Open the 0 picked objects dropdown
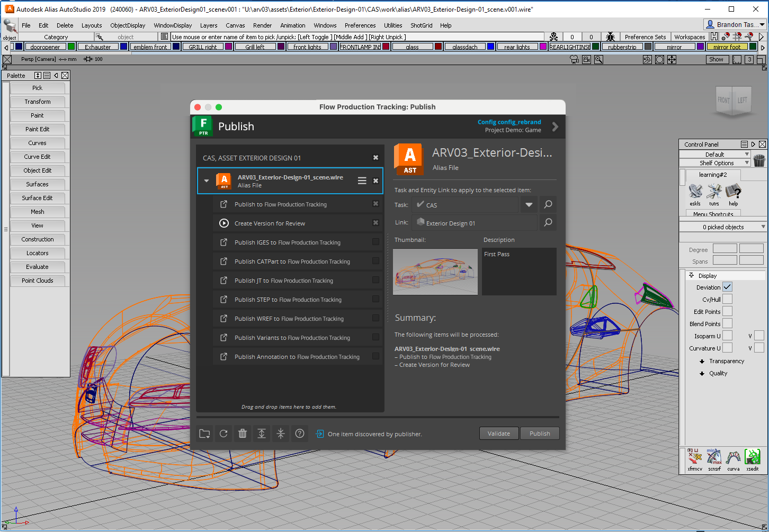The height and width of the screenshot is (532, 769). coord(723,227)
